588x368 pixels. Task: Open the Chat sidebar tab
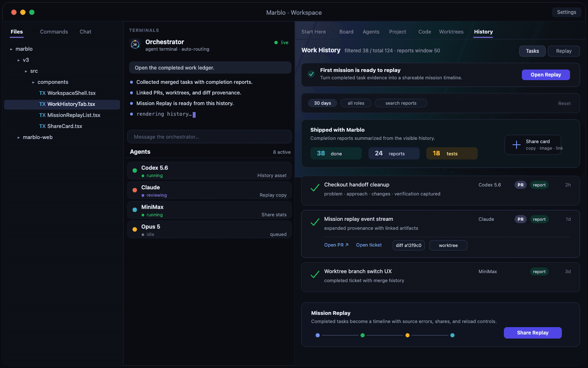tap(85, 32)
